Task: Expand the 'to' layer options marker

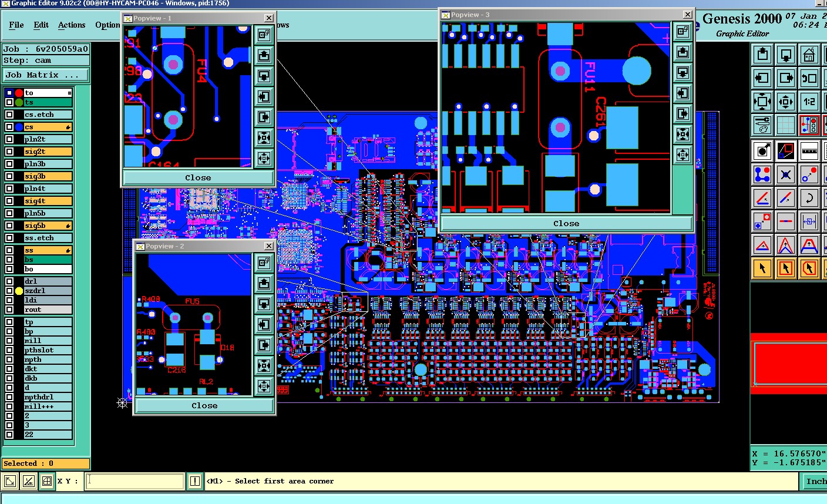Action: click(69, 93)
